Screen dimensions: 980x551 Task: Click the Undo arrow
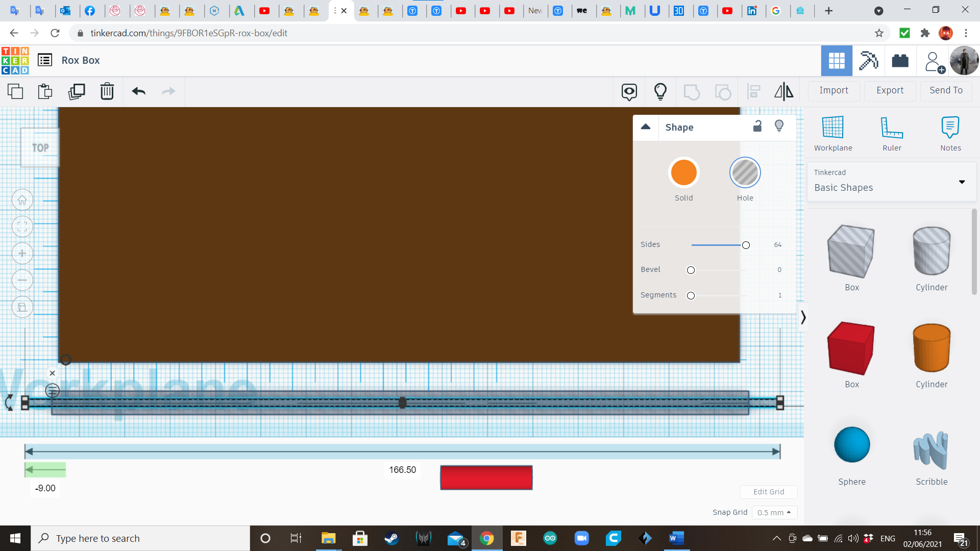[x=138, y=91]
